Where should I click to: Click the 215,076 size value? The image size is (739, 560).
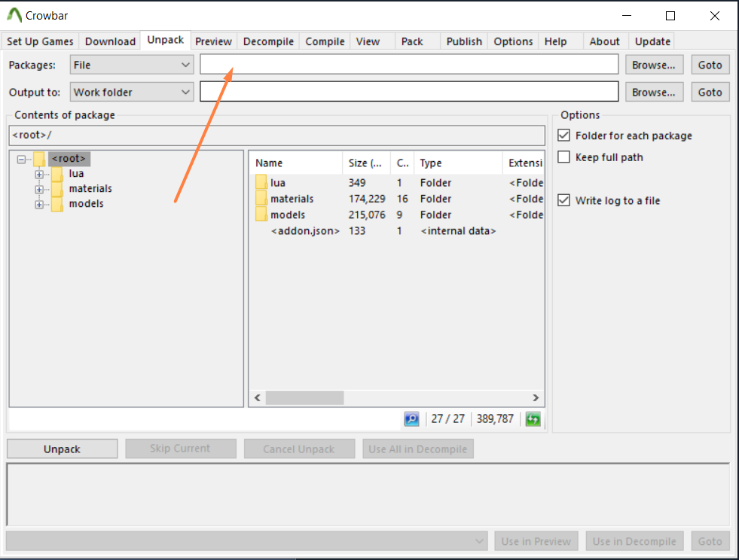click(367, 215)
